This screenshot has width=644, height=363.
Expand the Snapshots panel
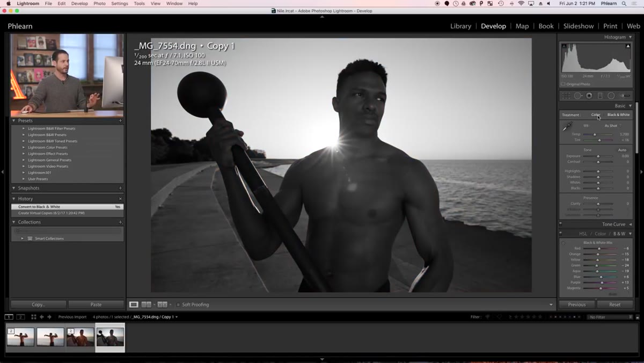click(x=14, y=188)
